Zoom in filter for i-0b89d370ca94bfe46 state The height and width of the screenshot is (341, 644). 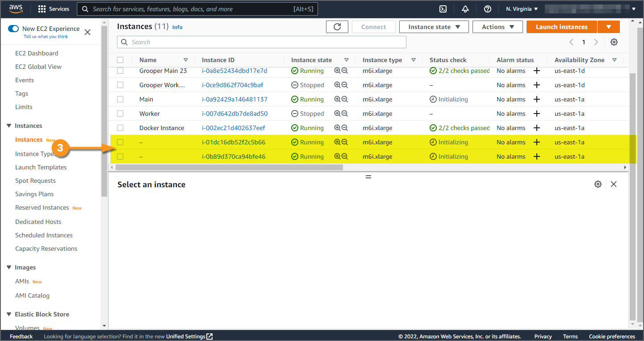coord(337,156)
